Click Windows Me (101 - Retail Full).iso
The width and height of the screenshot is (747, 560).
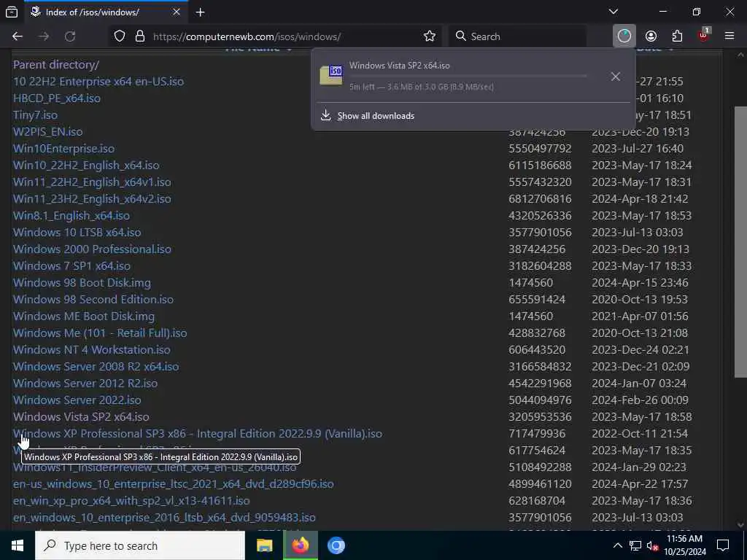[99, 332]
